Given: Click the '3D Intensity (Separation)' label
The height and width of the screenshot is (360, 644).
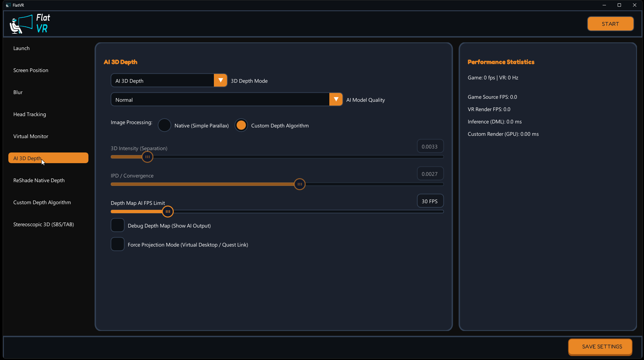Looking at the screenshot, I should point(139,148).
